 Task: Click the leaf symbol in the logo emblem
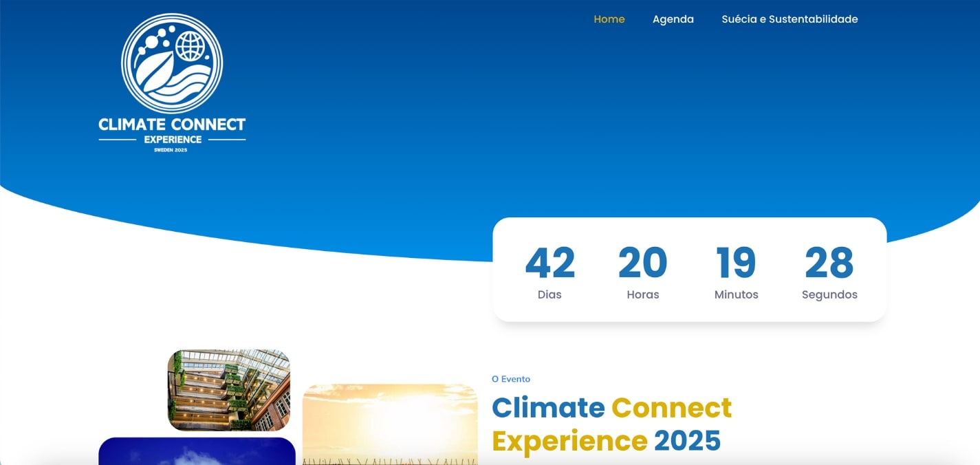(x=155, y=73)
